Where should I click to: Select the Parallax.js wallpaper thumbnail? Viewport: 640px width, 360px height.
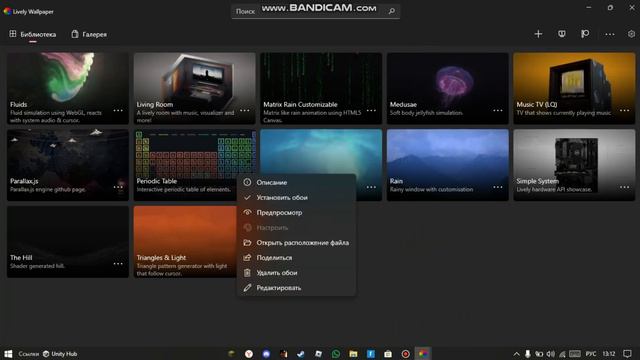pyautogui.click(x=68, y=165)
